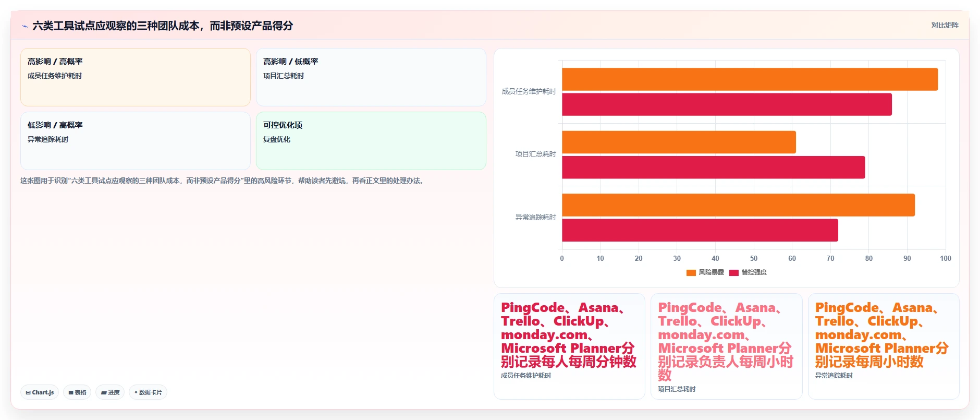Open the data card about 每人每周分钟数
Viewport: 980px width, 420px height.
pyautogui.click(x=569, y=346)
